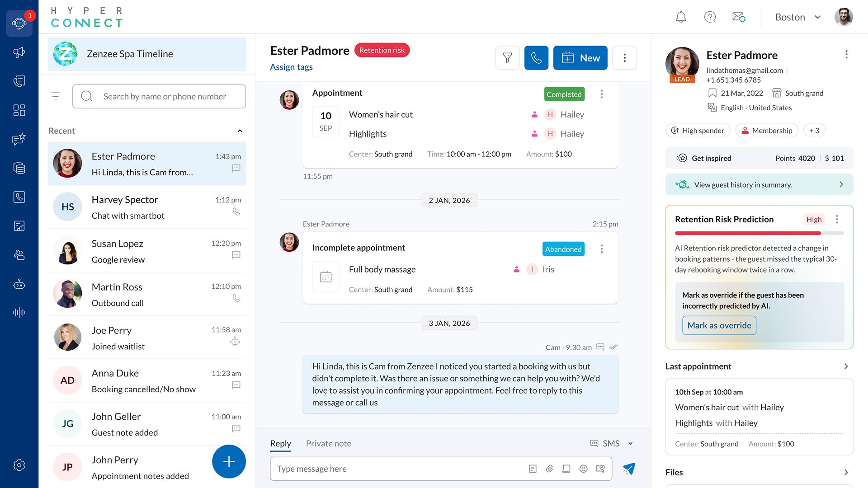This screenshot has width=868, height=488.
Task: Click the list filter icon beside search
Action: (x=56, y=96)
